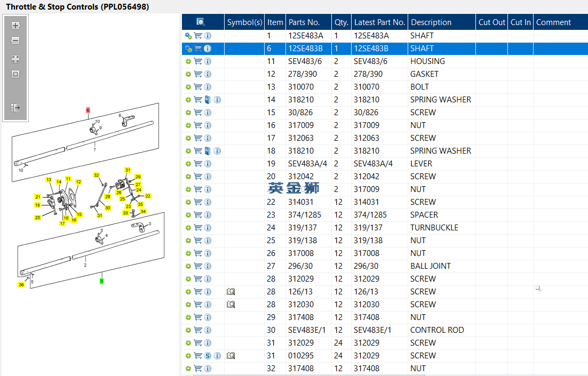Open info for GASKET 278/390
Image resolution: width=588 pixels, height=376 pixels.
[x=208, y=74]
